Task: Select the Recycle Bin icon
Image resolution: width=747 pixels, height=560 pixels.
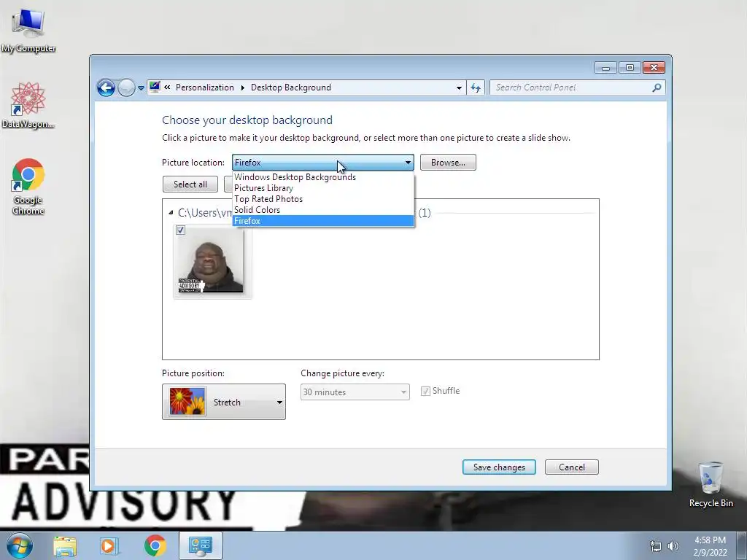Action: point(711,485)
